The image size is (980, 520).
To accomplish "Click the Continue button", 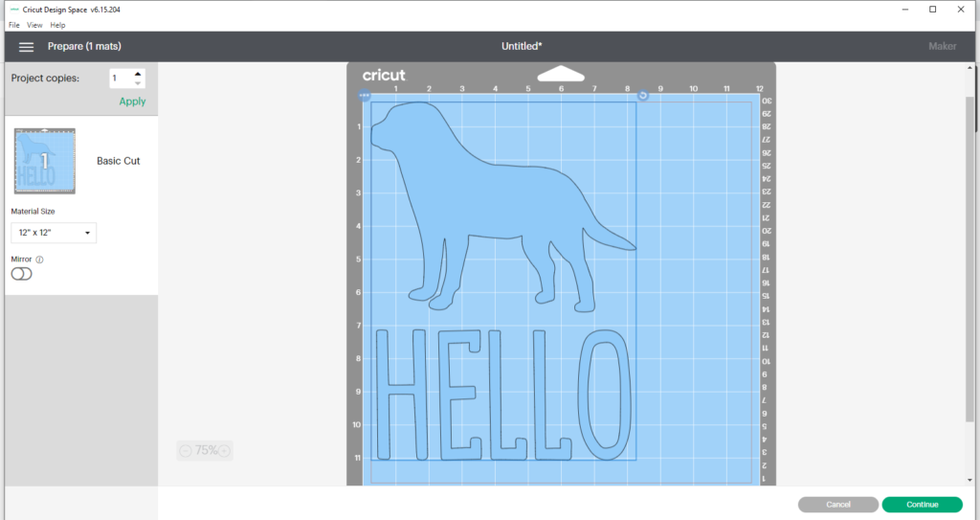I will tap(922, 505).
